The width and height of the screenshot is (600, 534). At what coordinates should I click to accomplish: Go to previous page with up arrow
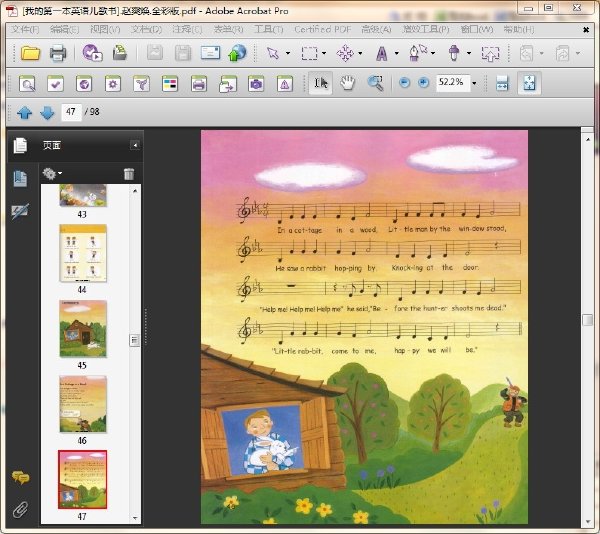click(24, 112)
